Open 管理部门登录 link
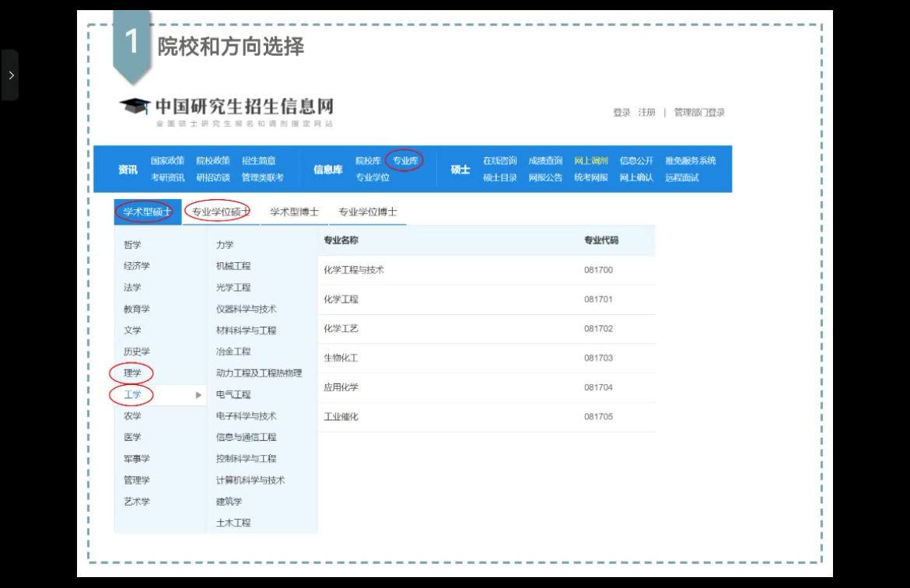This screenshot has height=588, width=910. (699, 113)
